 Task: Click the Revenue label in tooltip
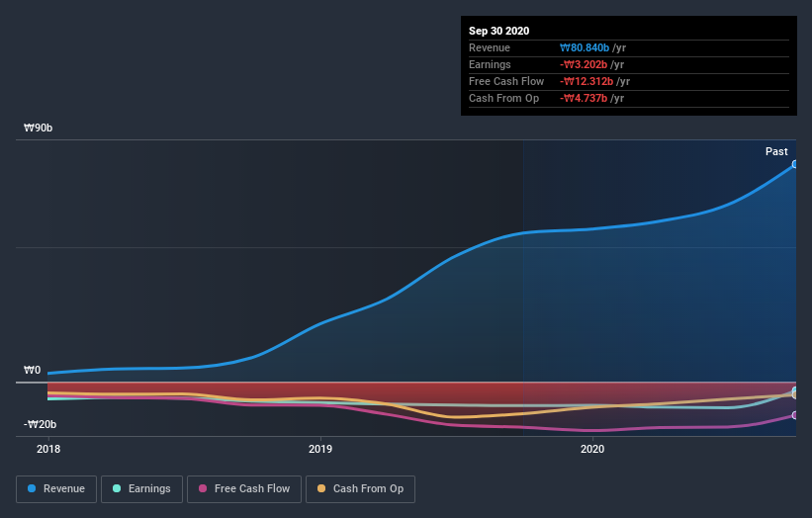pos(490,48)
